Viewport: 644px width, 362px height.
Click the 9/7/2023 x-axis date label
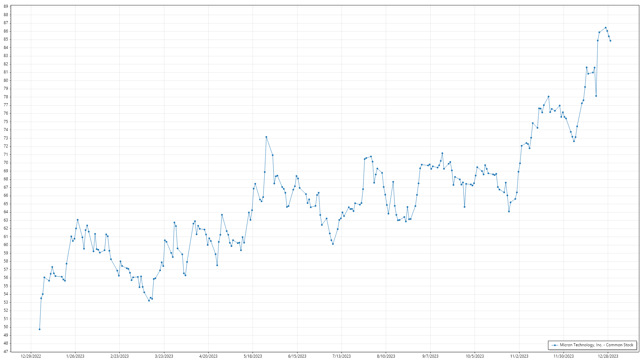pos(430,356)
